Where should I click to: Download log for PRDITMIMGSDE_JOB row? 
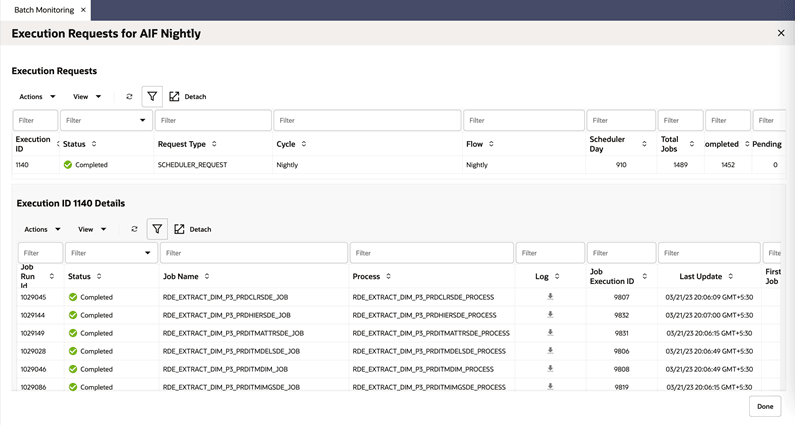click(x=550, y=386)
